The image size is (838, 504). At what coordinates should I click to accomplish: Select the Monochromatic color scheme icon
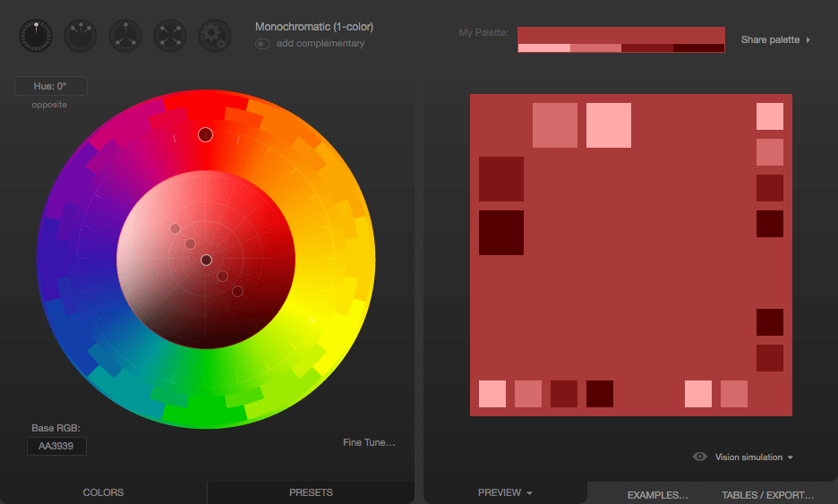(x=36, y=36)
